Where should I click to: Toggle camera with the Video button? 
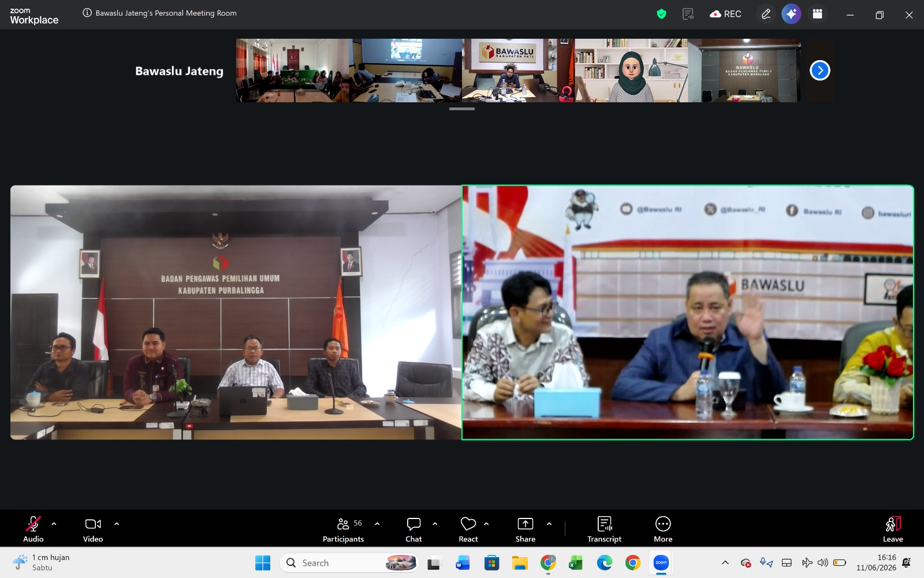tap(93, 528)
